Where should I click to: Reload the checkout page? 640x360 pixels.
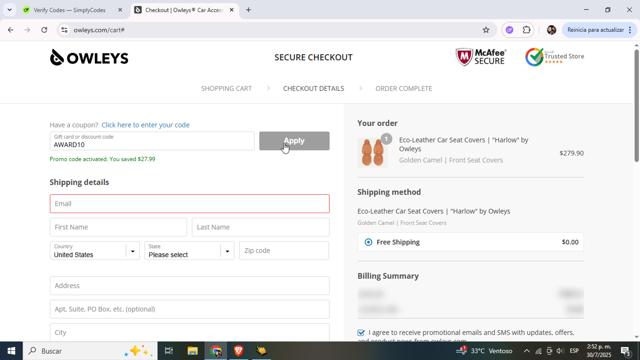(44, 30)
